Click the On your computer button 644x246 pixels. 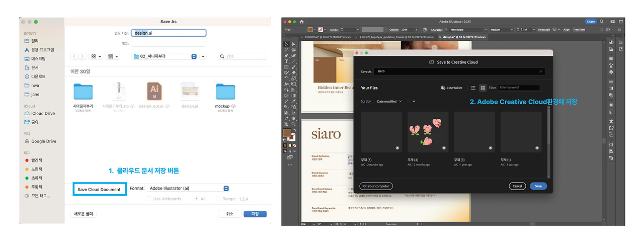click(x=376, y=186)
